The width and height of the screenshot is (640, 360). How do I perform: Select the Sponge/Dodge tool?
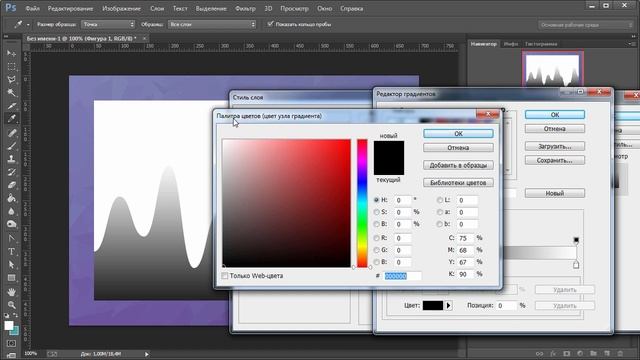click(x=11, y=224)
